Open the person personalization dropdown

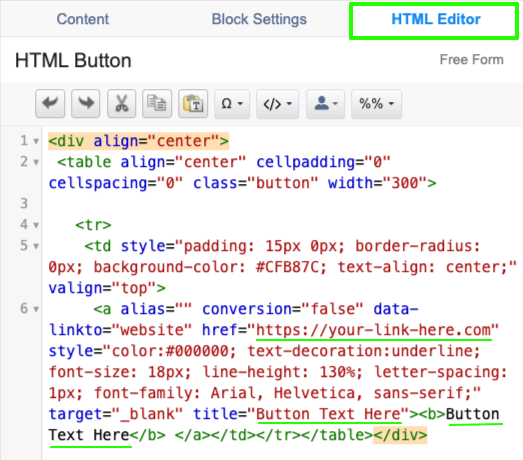pyautogui.click(x=325, y=103)
